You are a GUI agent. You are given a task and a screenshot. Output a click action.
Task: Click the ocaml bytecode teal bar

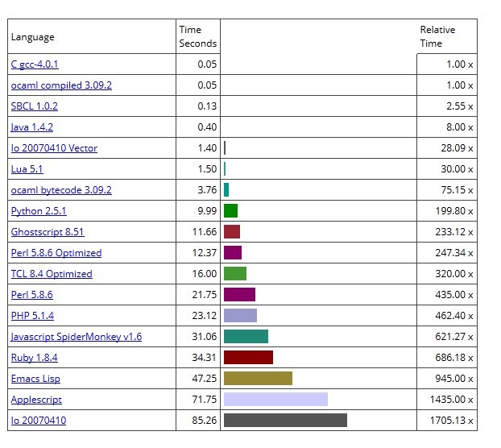[x=226, y=190]
